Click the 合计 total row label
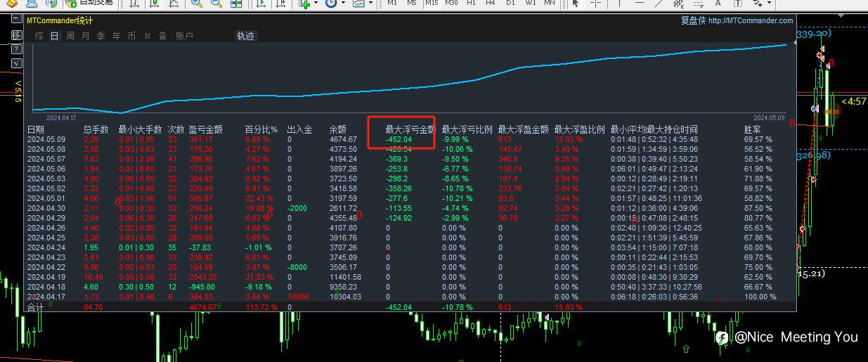 (x=35, y=307)
